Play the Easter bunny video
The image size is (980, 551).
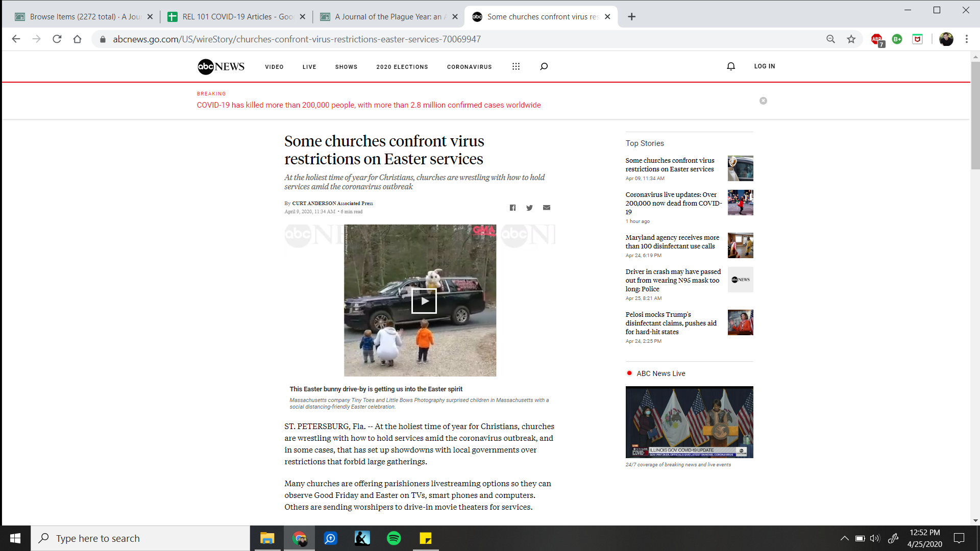[x=424, y=301]
